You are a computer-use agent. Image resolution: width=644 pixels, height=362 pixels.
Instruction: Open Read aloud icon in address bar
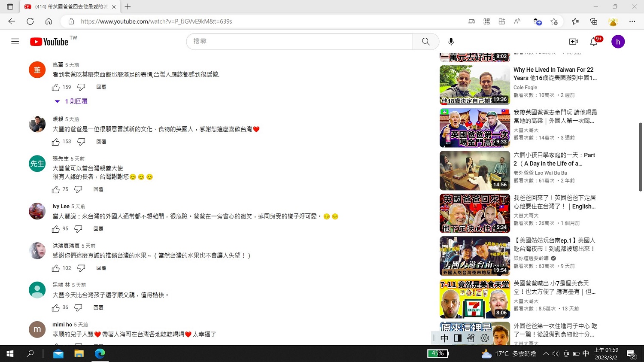pyautogui.click(x=517, y=21)
